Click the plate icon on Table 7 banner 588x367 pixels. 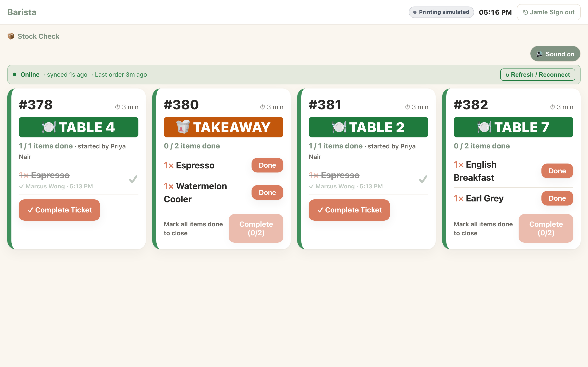click(484, 127)
